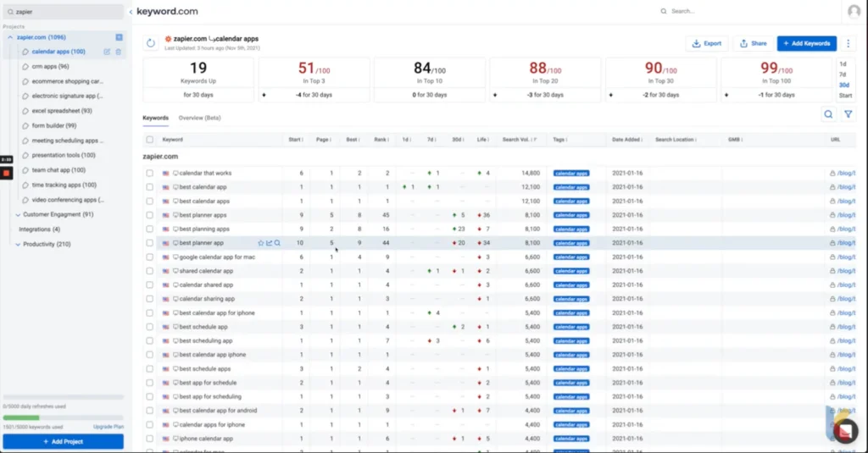Collapse the sidebar with the left chevron
Image resolution: width=868 pixels, height=453 pixels.
tap(131, 12)
